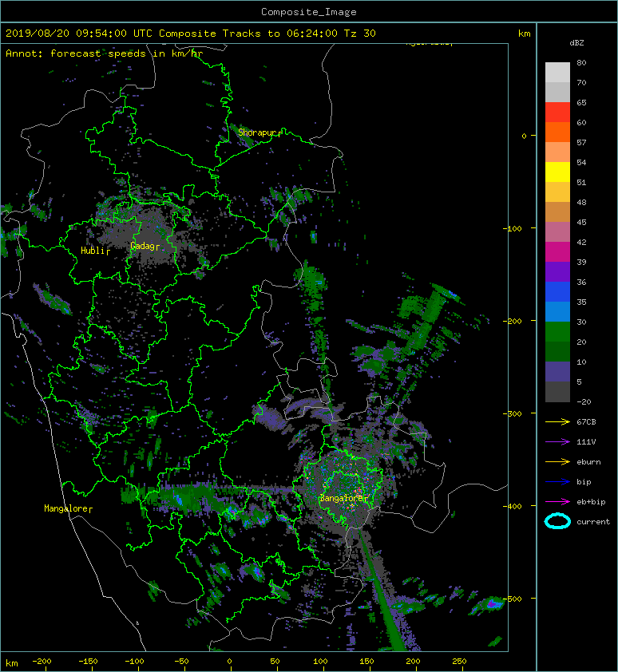The width and height of the screenshot is (618, 672).
Task: Select the light gray swatch between 80 and 70
Action: click(557, 72)
